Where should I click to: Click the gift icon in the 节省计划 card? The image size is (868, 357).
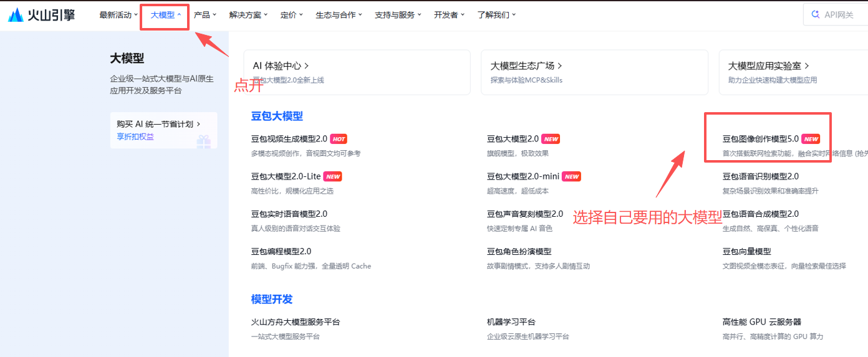click(x=203, y=141)
